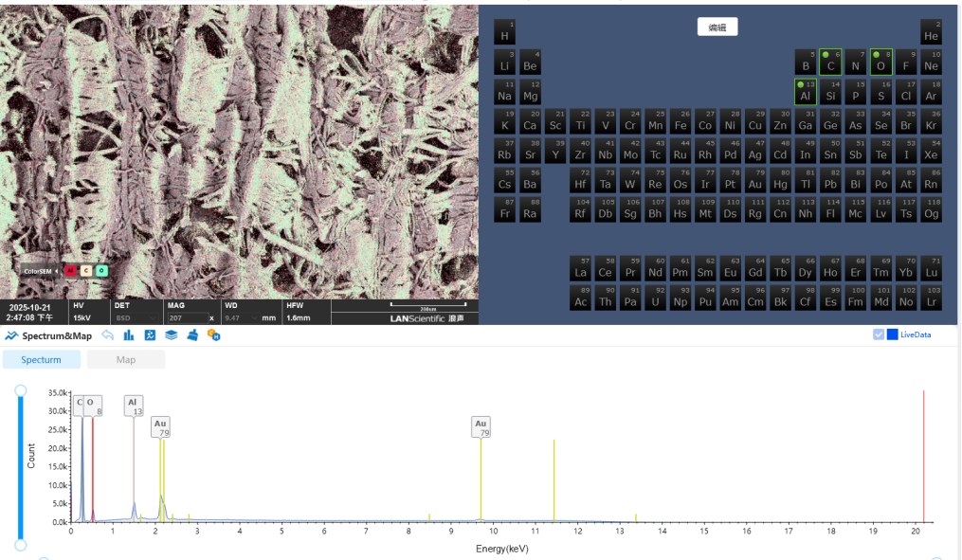962x560 pixels.
Task: Toggle Oxygen (O) element selection
Action: 880,62
